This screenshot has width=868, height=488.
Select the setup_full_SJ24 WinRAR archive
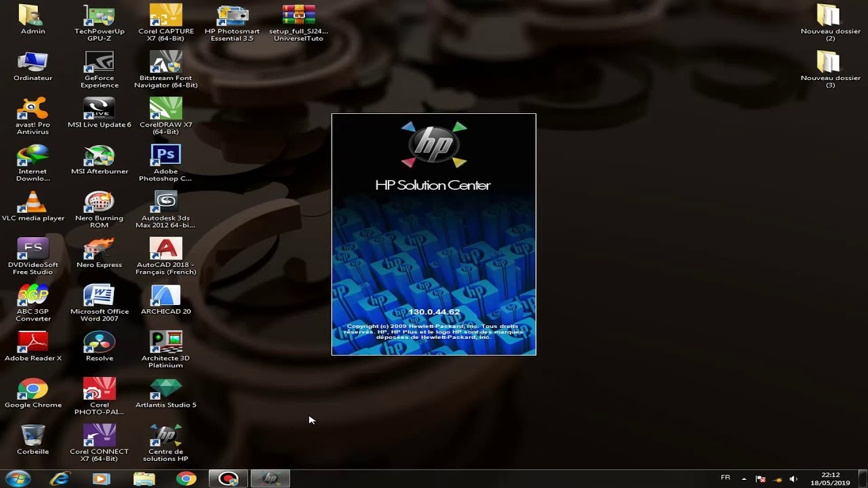coord(298,22)
